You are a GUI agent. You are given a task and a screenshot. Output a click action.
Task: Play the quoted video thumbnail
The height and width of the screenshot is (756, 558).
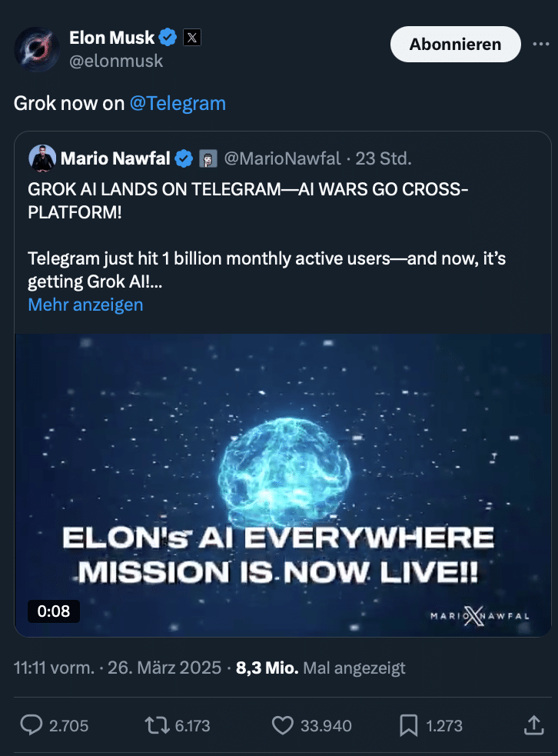(x=283, y=485)
